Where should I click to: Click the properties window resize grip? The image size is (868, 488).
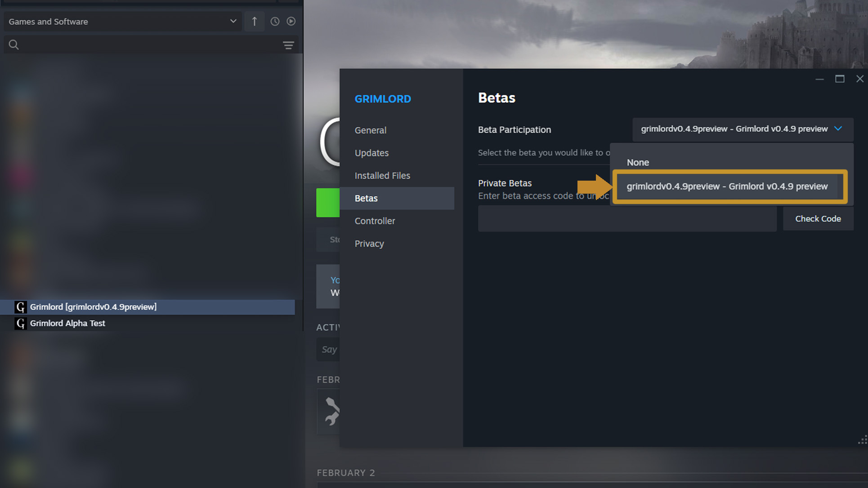click(x=862, y=440)
